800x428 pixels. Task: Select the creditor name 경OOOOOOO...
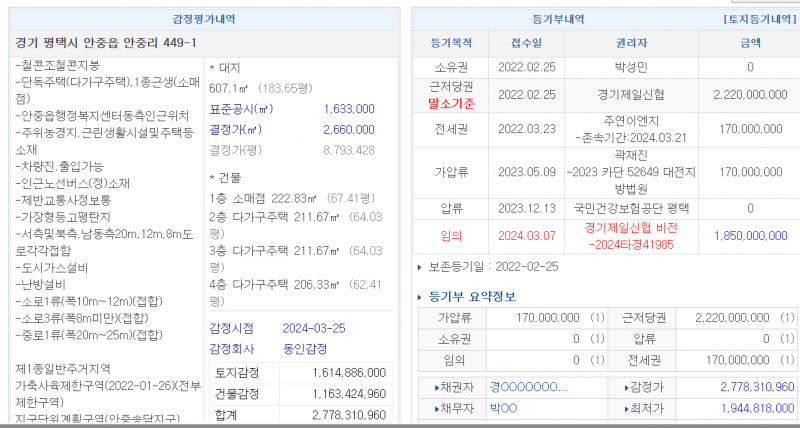pos(528,387)
